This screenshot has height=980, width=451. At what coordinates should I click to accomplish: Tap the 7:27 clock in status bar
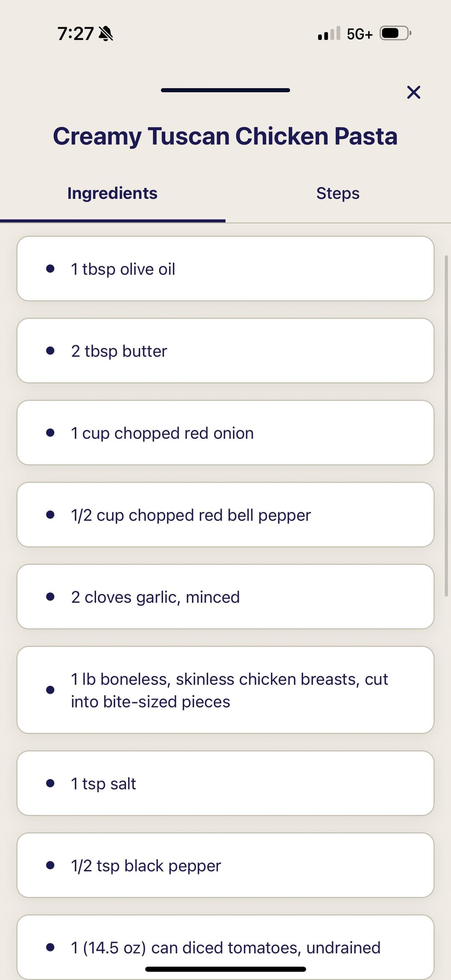(76, 33)
